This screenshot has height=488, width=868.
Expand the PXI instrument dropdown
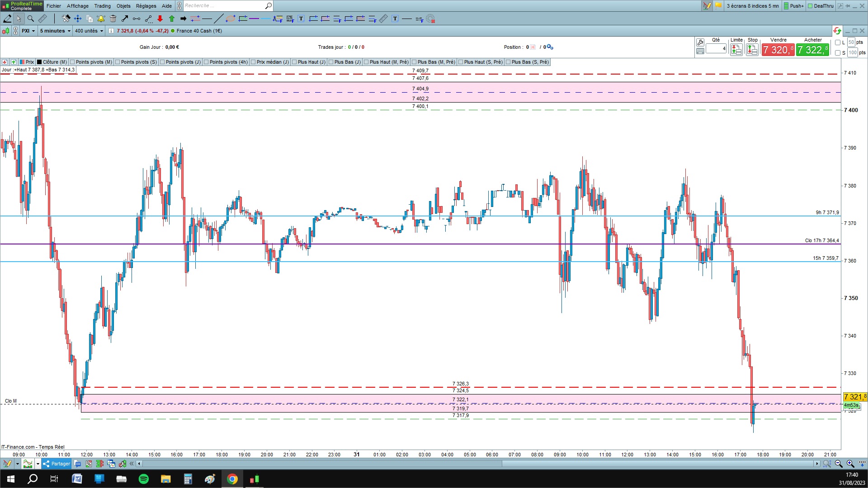pos(28,31)
